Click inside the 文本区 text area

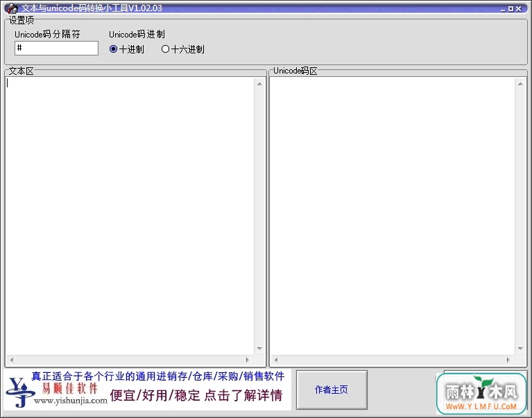click(x=130, y=216)
